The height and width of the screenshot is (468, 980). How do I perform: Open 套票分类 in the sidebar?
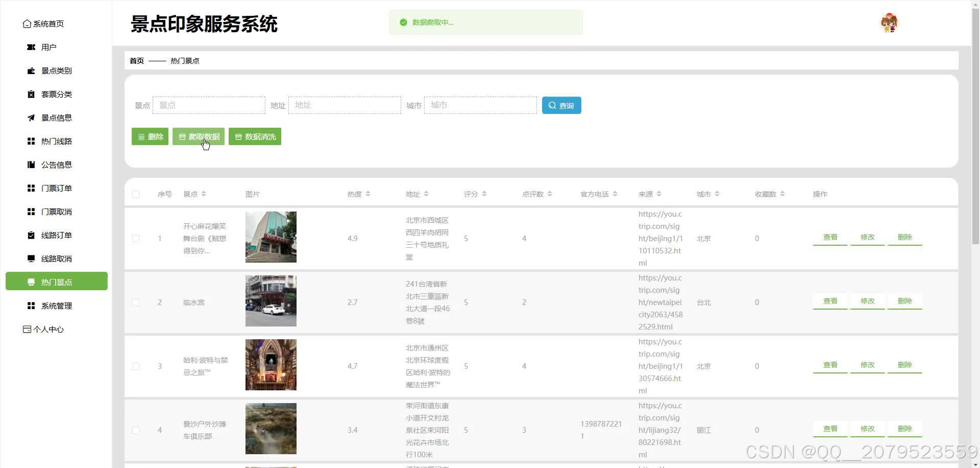57,95
